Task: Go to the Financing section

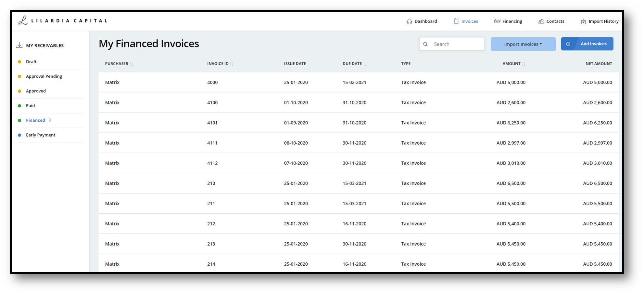Action: click(x=508, y=21)
